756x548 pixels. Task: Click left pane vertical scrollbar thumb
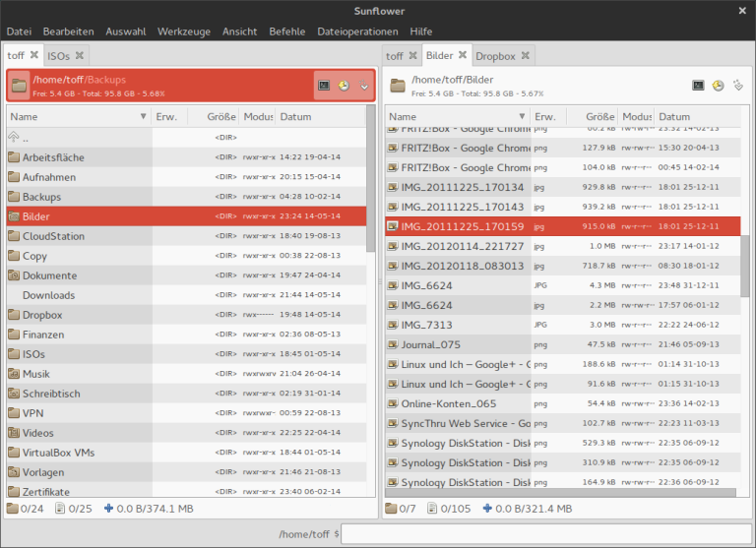coord(370,178)
